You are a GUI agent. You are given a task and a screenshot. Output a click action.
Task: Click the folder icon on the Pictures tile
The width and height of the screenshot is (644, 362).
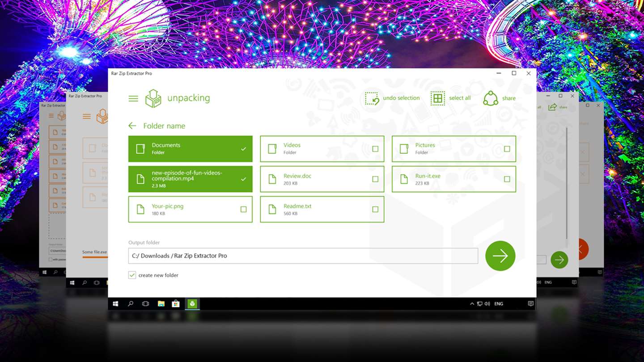click(x=404, y=149)
